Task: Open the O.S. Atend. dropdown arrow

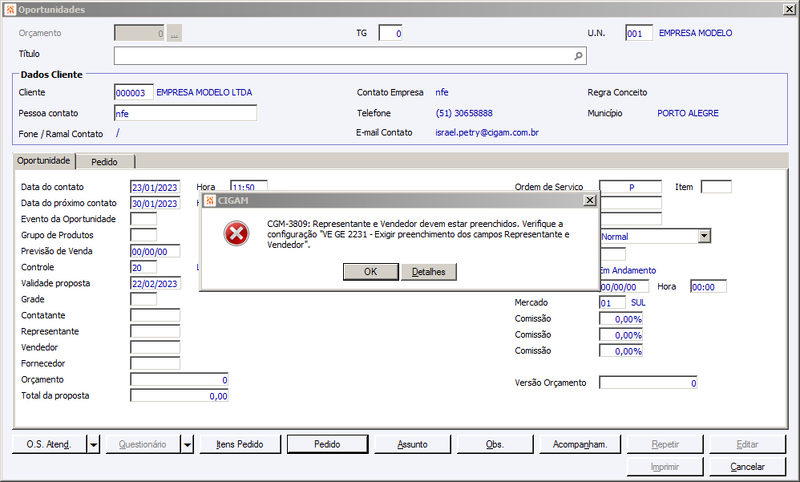Action: tap(93, 445)
